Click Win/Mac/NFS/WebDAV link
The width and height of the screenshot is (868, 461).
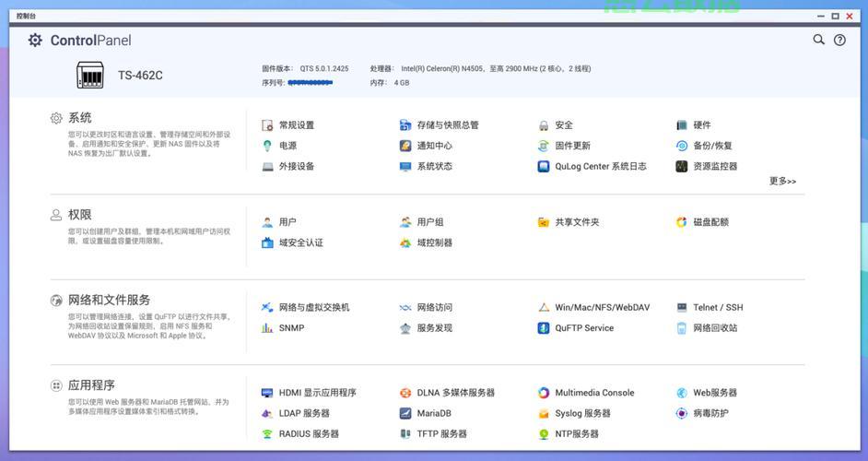click(x=603, y=308)
